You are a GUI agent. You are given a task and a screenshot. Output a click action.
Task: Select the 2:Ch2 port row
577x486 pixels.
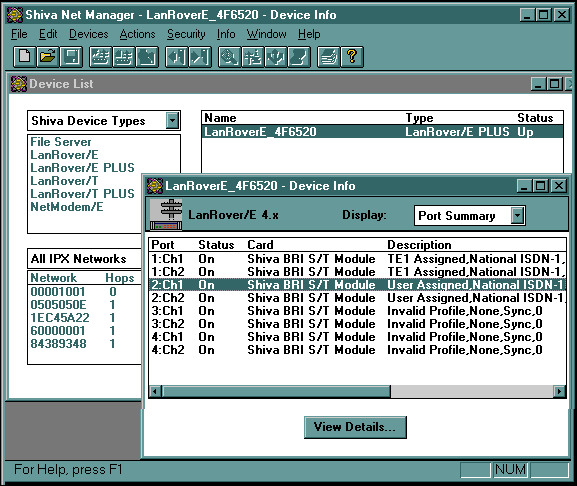(x=357, y=298)
